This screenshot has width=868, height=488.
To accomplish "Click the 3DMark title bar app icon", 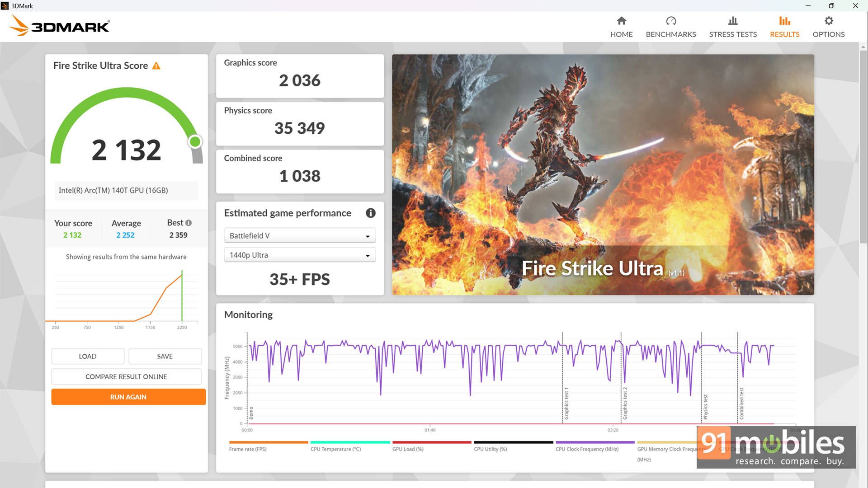I will pos(5,6).
